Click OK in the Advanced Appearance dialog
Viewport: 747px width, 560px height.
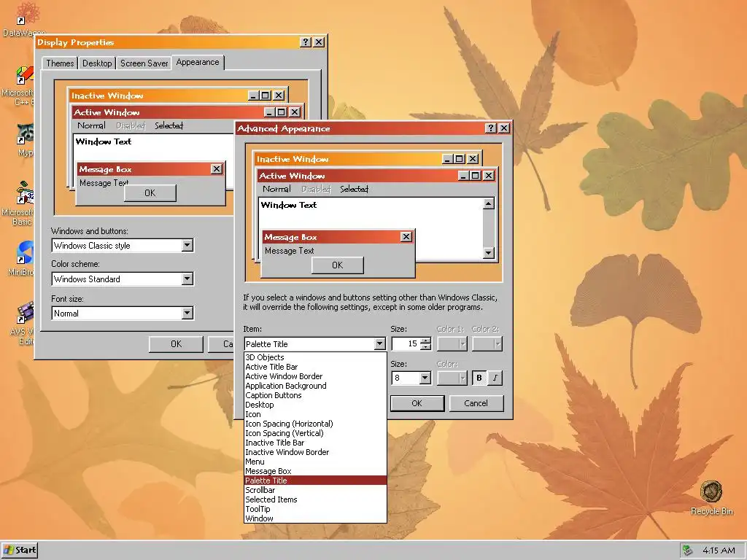[x=417, y=403]
